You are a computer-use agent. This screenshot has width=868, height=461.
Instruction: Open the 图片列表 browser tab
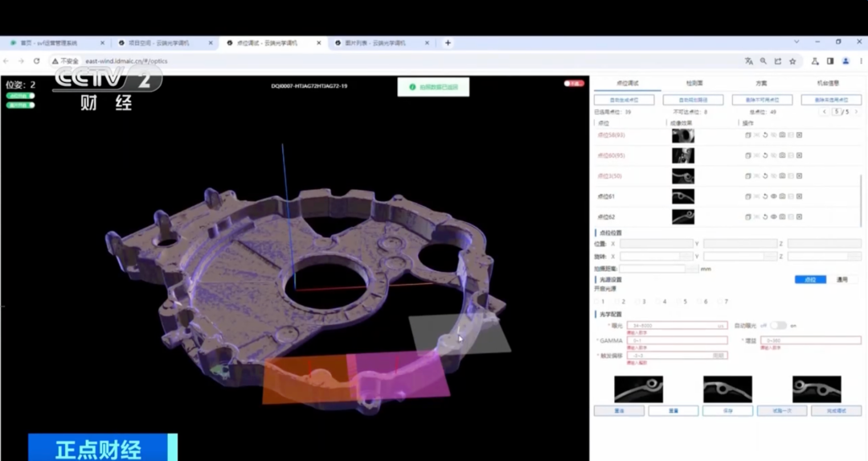coord(370,43)
